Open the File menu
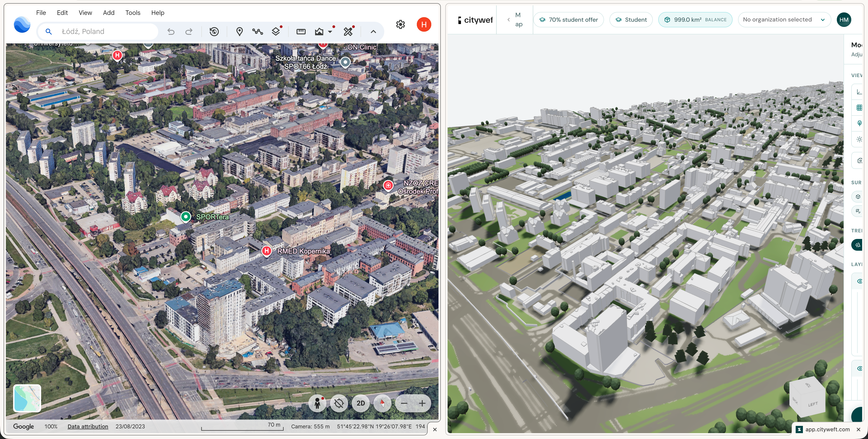The width and height of the screenshot is (868, 439). [41, 12]
